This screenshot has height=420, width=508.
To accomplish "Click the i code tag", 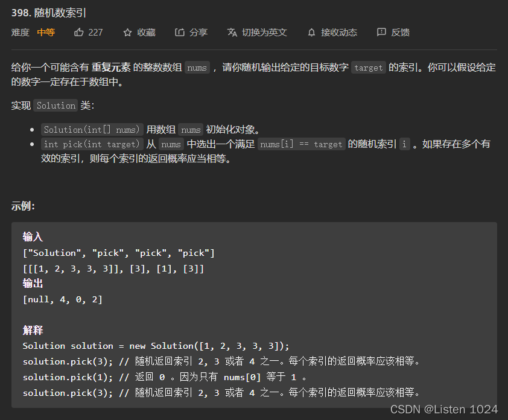I will (404, 144).
